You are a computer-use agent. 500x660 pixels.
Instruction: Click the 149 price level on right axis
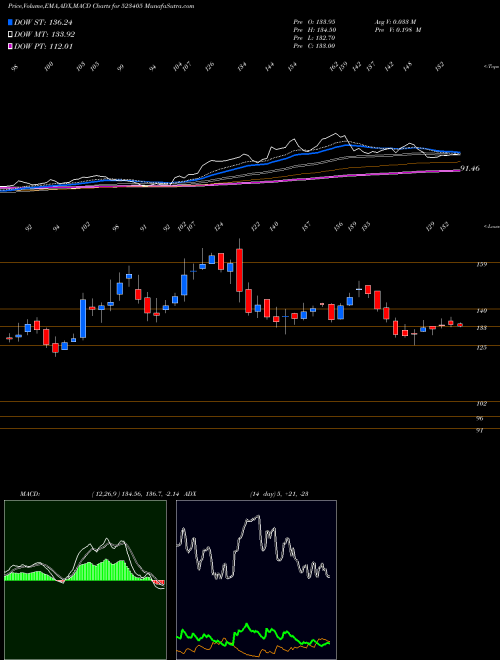482,311
